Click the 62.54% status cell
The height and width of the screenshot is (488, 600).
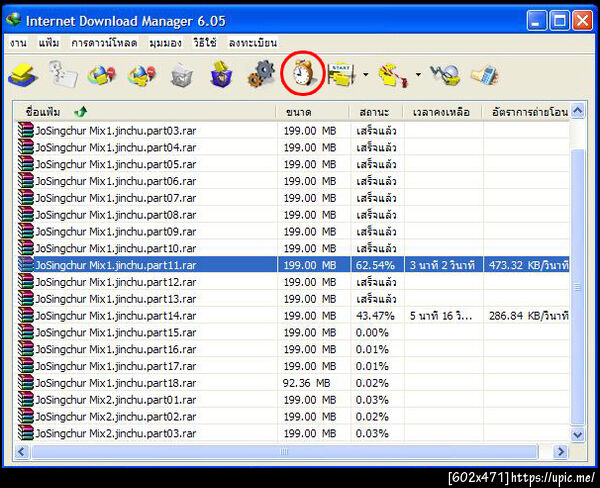375,265
